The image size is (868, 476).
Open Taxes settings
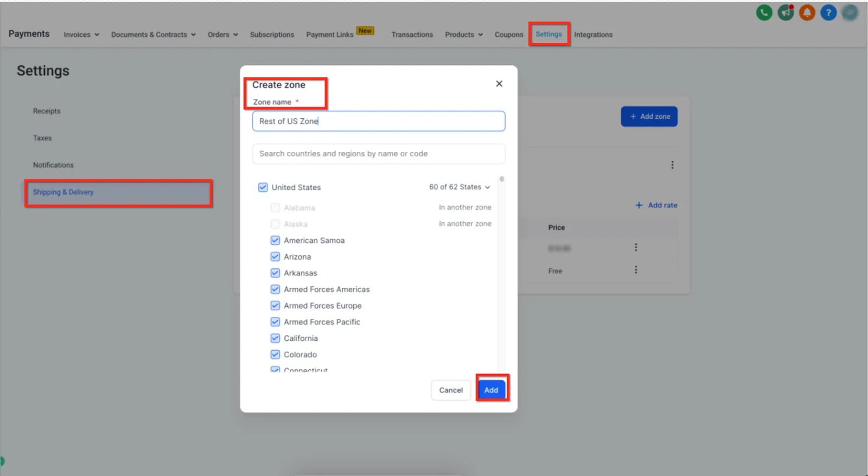pyautogui.click(x=42, y=138)
